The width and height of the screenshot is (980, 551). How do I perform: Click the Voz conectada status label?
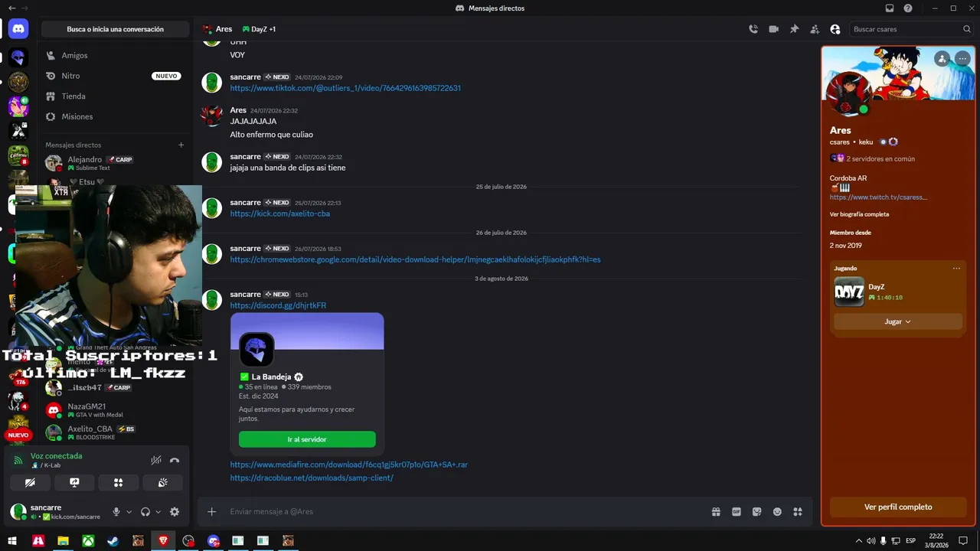pyautogui.click(x=57, y=456)
